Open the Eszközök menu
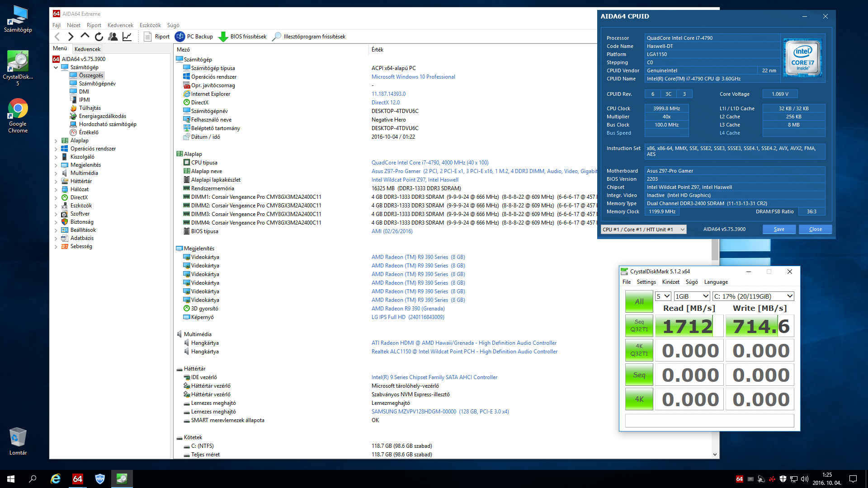This screenshot has height=488, width=868. point(150,25)
